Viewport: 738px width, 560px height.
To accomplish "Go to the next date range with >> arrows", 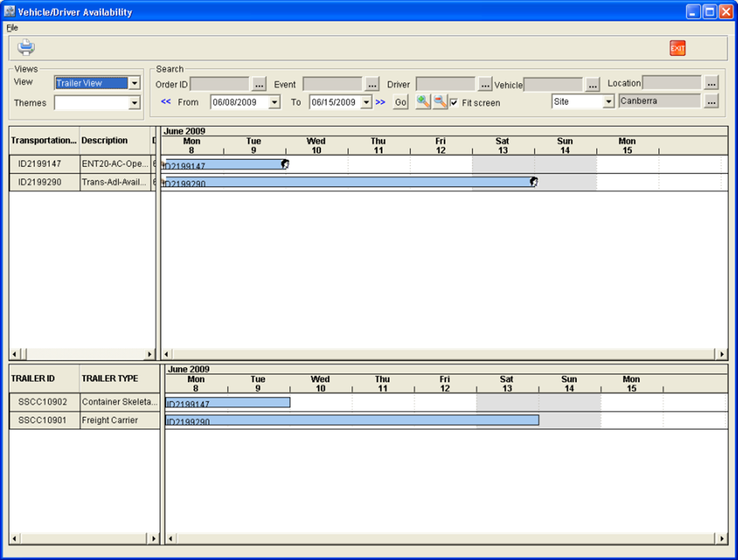I will (381, 102).
